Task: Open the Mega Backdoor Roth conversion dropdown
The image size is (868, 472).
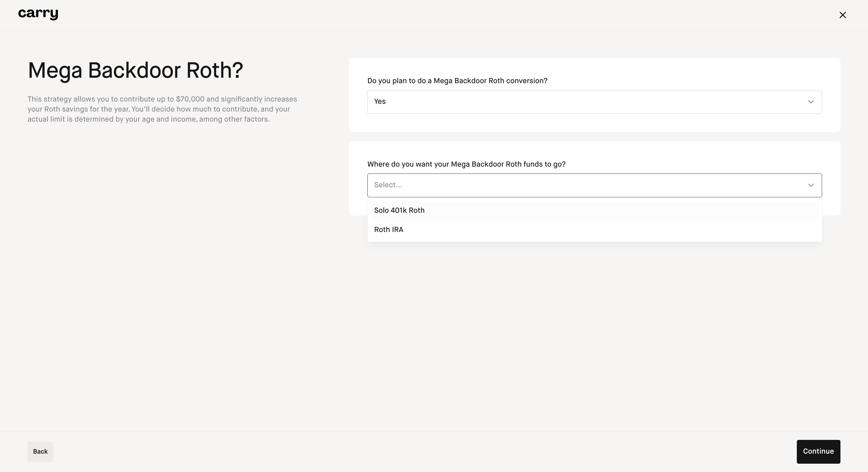Action: pos(594,102)
